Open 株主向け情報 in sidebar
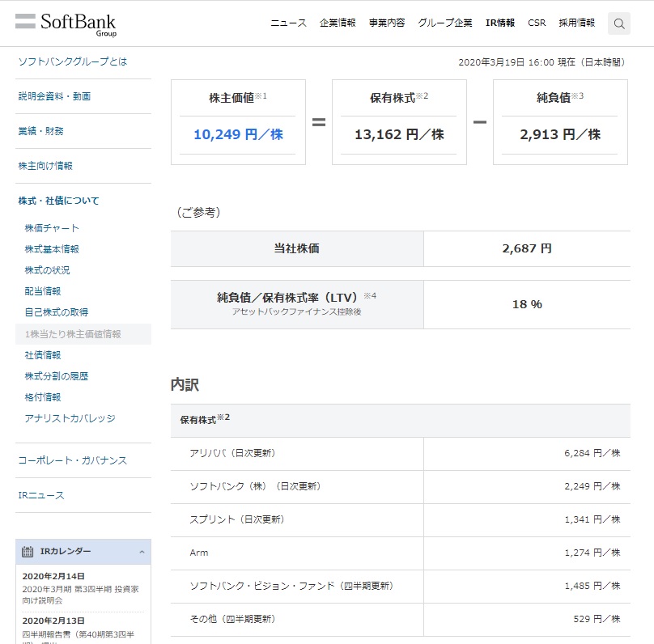The image size is (654, 644). click(45, 166)
